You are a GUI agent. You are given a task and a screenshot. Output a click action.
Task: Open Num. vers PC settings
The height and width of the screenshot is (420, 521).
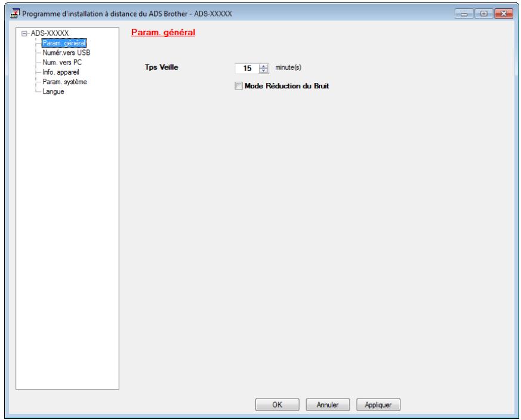coord(62,62)
